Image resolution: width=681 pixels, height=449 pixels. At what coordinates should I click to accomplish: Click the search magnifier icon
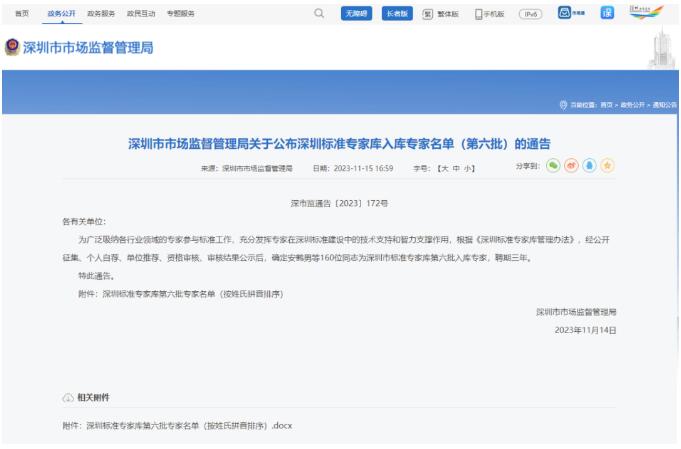click(319, 13)
